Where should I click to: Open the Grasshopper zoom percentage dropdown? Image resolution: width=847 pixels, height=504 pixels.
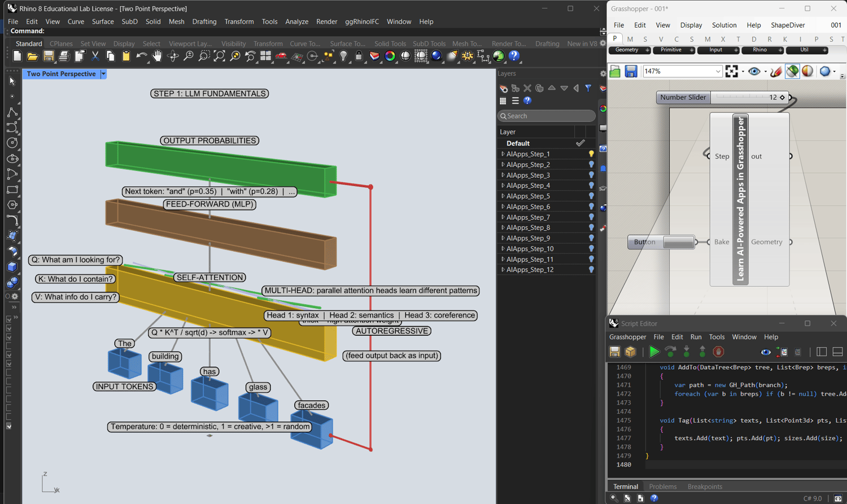pos(718,72)
